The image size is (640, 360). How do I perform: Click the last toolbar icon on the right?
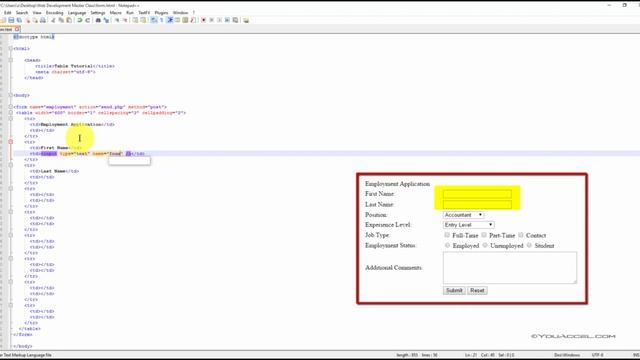pyautogui.click(x=246, y=20)
